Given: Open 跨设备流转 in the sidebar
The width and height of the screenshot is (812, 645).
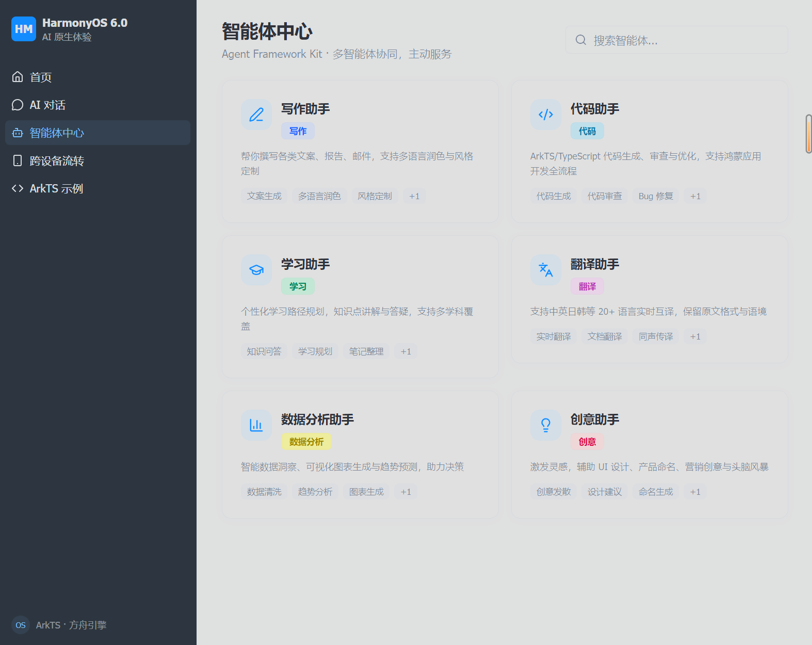Looking at the screenshot, I should (x=98, y=160).
